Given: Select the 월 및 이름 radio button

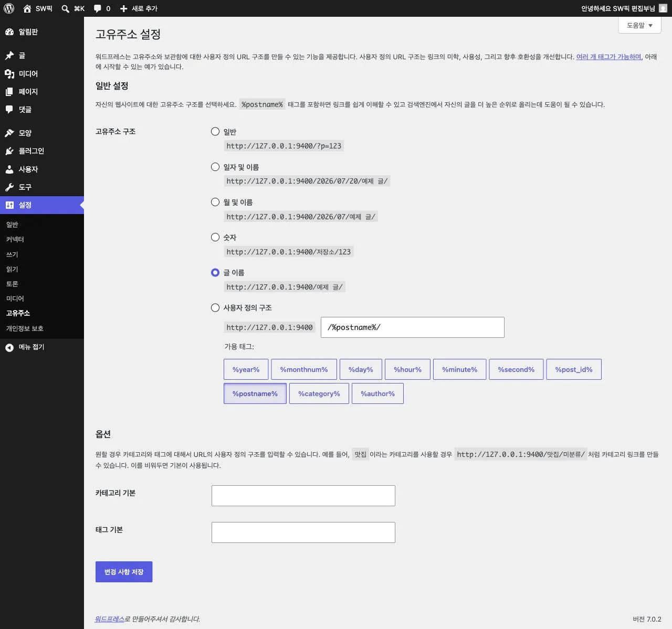Looking at the screenshot, I should pyautogui.click(x=215, y=202).
